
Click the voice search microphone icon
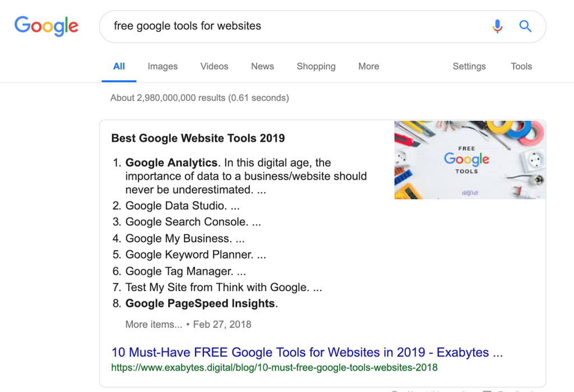497,26
